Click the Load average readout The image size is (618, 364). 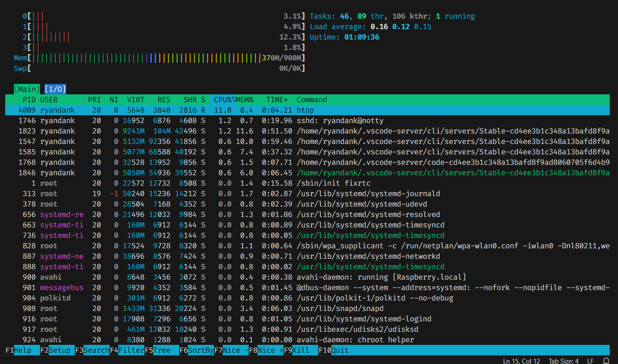[x=371, y=27]
